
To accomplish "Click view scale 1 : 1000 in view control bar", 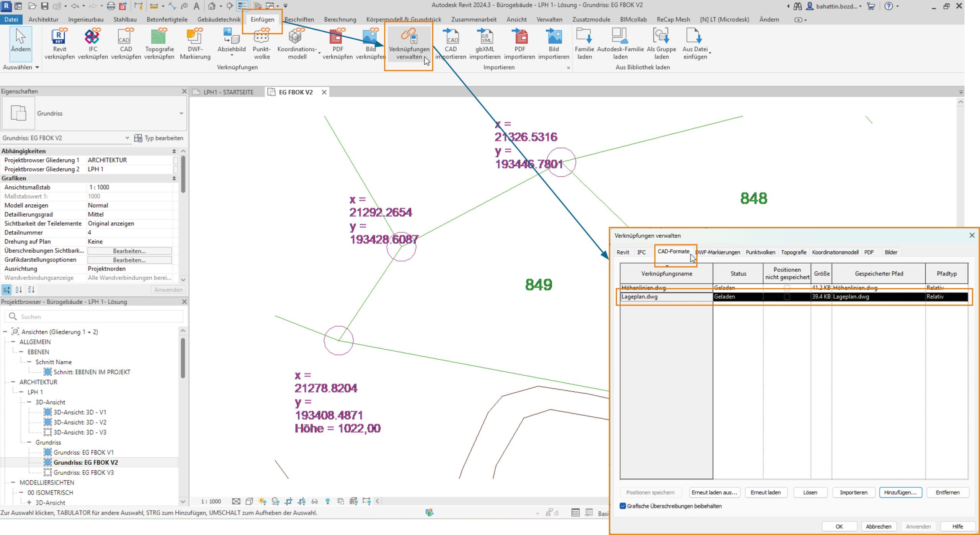I will click(x=211, y=501).
